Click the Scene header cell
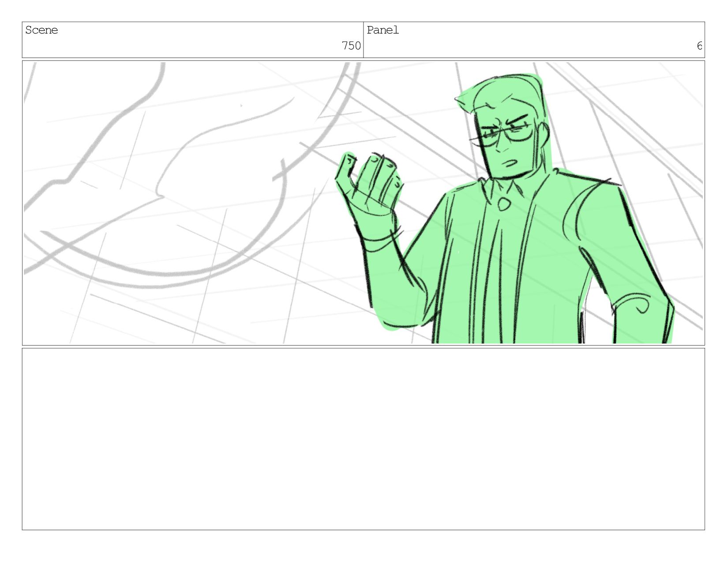 [x=193, y=40]
